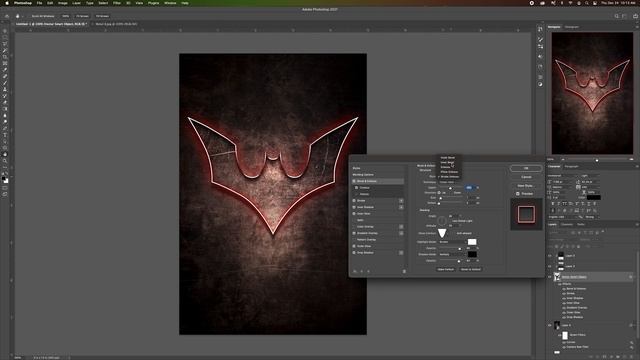
Task: Add another Drop Shadow with plus icon
Action: (x=401, y=253)
